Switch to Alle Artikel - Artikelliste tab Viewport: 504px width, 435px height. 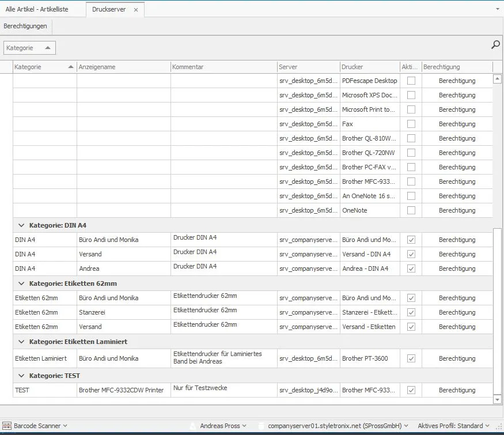coord(37,9)
